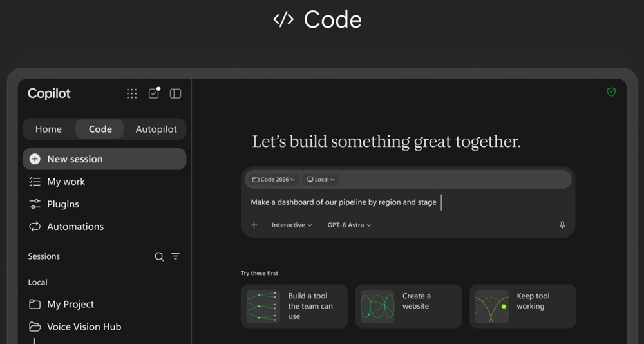Click the green shield security icon
644x344 pixels.
tap(611, 92)
